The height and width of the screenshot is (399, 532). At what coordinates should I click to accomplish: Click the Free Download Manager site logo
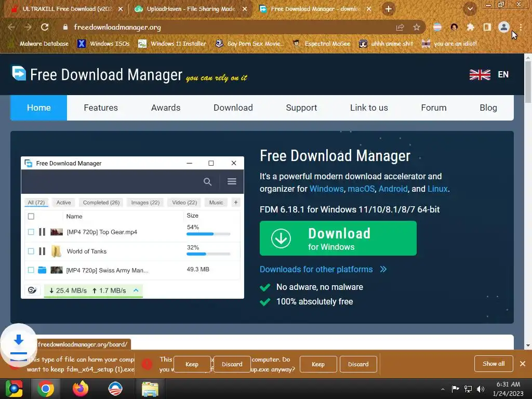tap(97, 74)
